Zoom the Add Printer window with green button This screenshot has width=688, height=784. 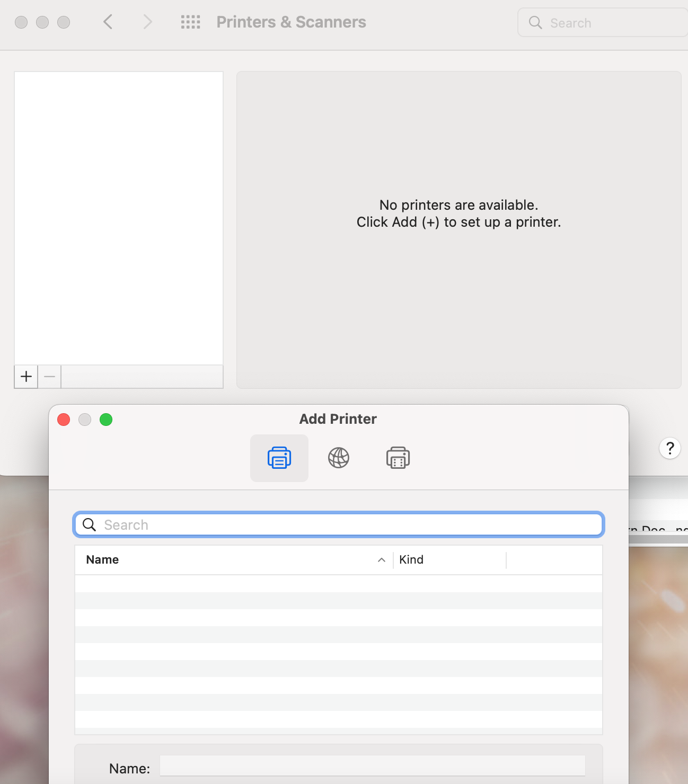[106, 420]
